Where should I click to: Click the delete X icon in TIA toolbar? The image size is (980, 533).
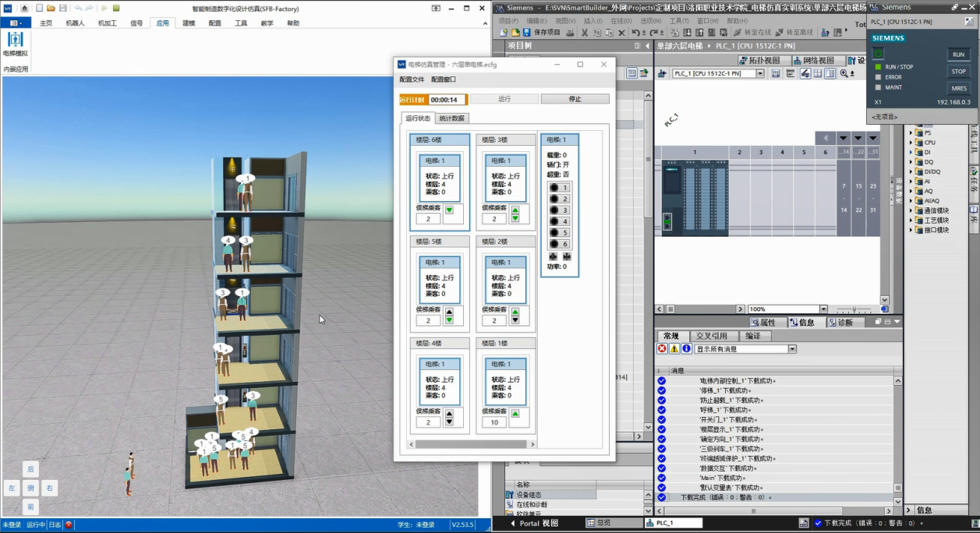coord(621,32)
